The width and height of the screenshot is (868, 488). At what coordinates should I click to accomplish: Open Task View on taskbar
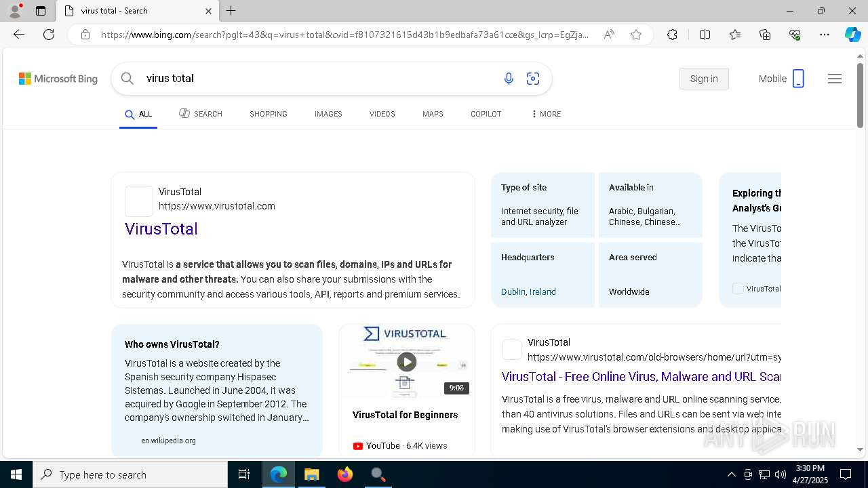pos(244,474)
